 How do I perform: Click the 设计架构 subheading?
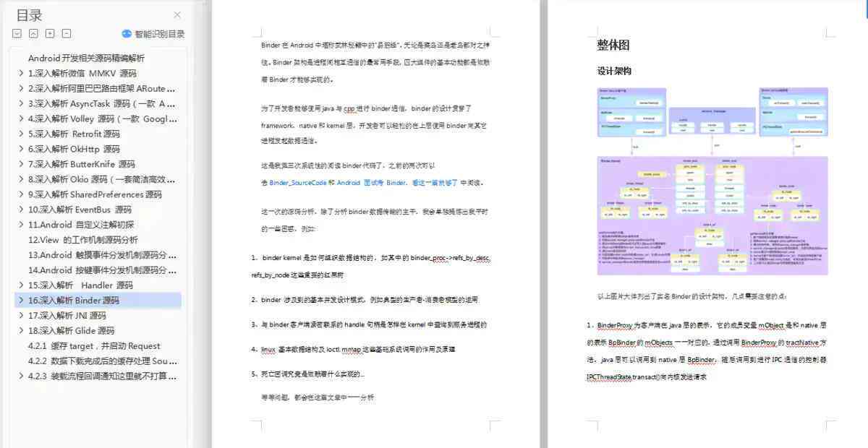[x=614, y=71]
